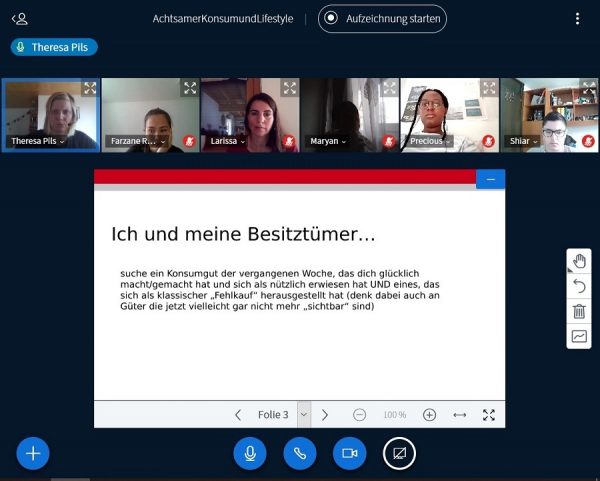600x481 pixels.
Task: Zoom out of the presentation slide
Action: 360,415
